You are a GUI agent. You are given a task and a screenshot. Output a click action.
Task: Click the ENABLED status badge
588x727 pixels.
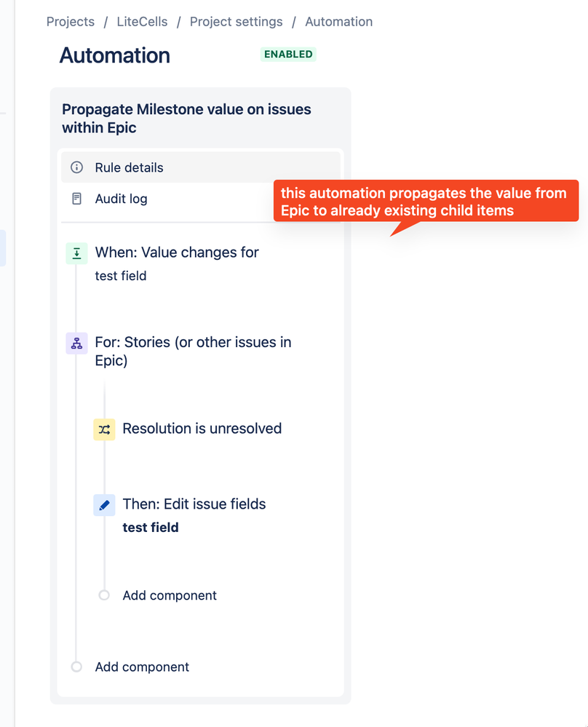tap(288, 55)
